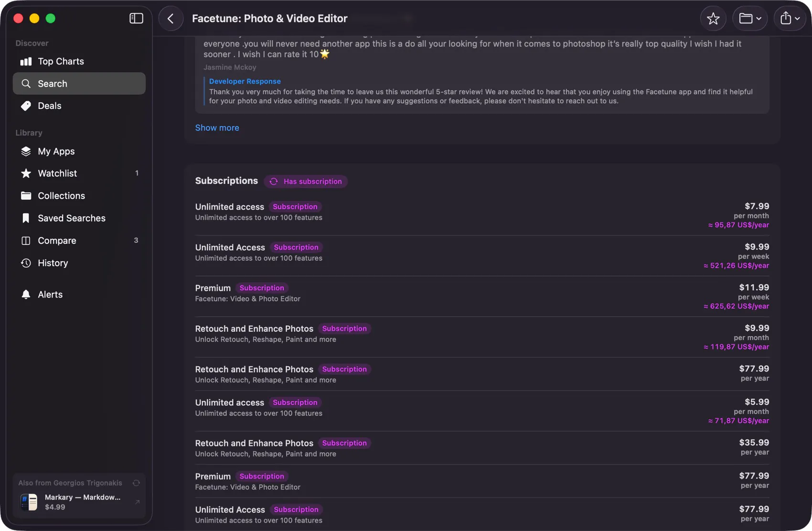
Task: Click the History clock icon
Action: point(26,263)
